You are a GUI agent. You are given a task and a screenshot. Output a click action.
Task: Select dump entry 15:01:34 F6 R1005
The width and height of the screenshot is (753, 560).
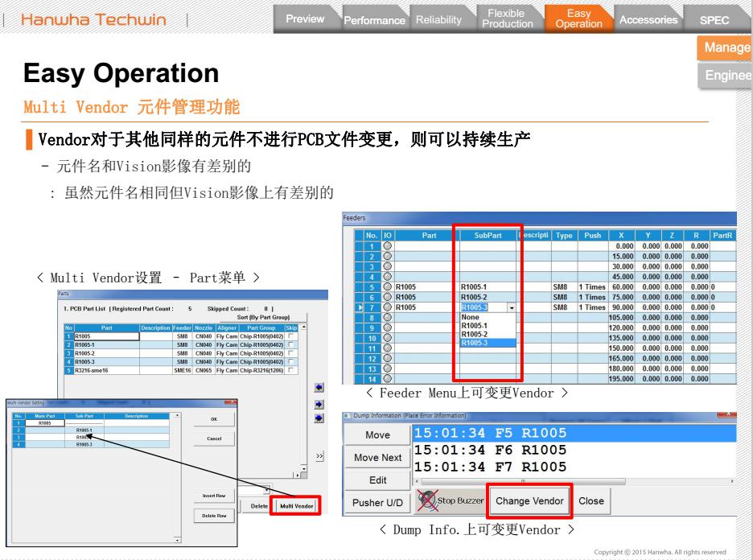click(x=574, y=450)
